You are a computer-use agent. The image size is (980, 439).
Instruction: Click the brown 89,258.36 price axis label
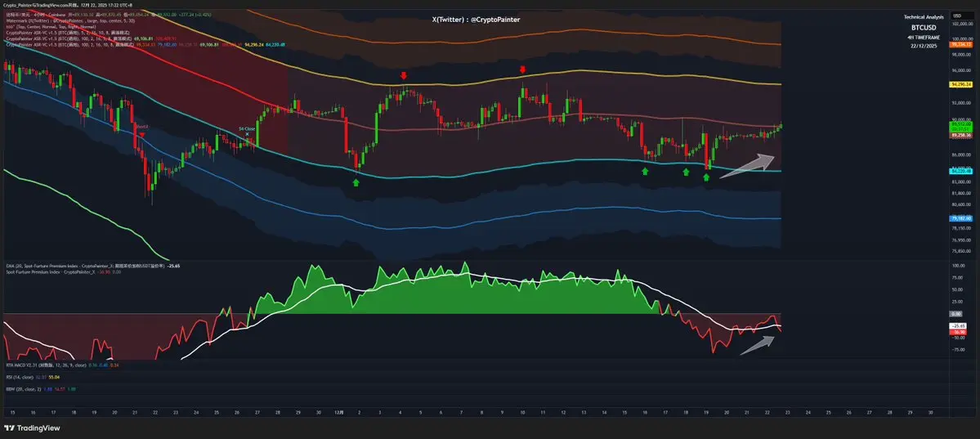coord(961,135)
